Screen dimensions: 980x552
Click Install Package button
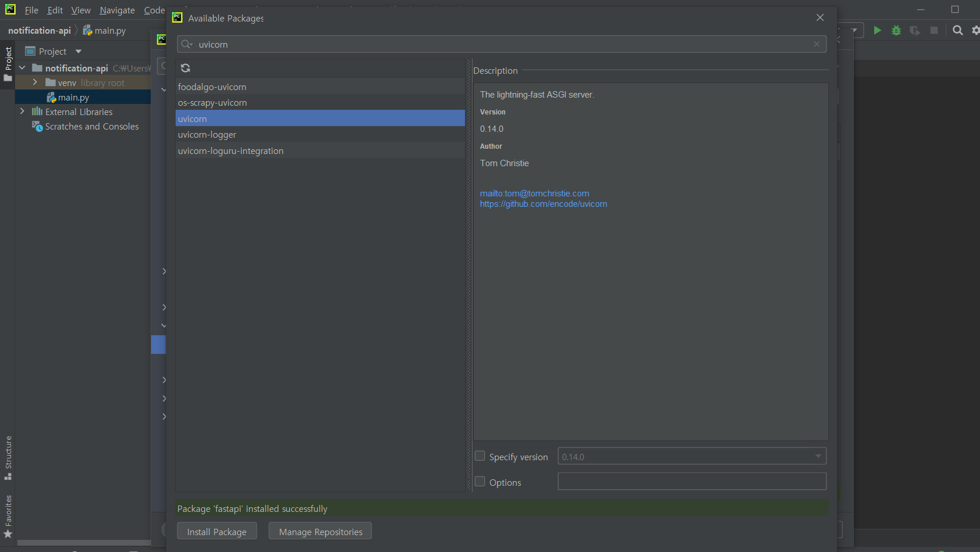click(217, 531)
